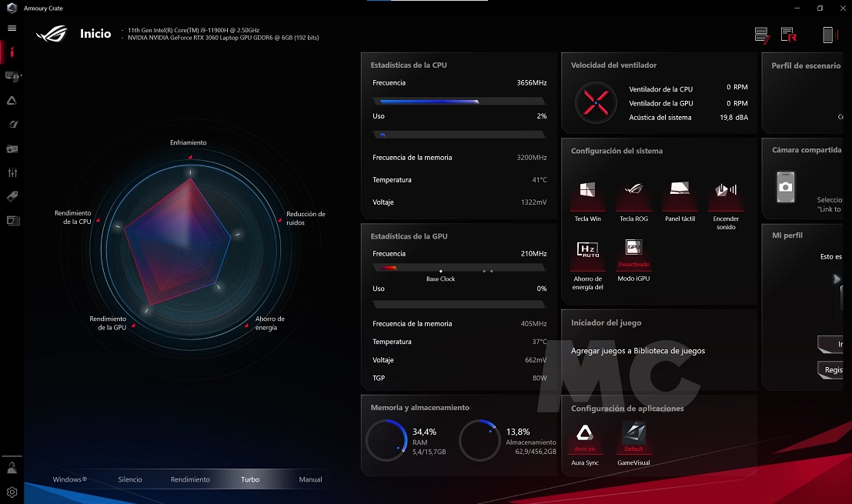Image resolution: width=852 pixels, height=504 pixels.
Task: Toggle the Tecla Win setting
Action: tap(587, 195)
